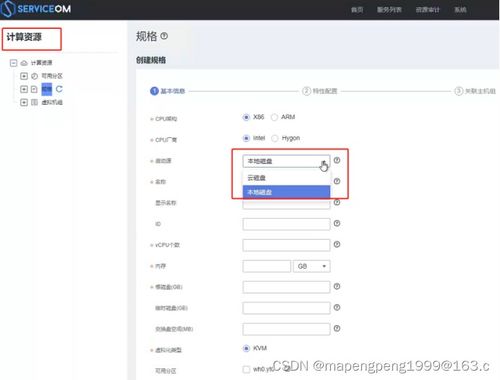Click the 可用分区 clock-style tree icon
The height and width of the screenshot is (380, 500).
coord(34,76)
